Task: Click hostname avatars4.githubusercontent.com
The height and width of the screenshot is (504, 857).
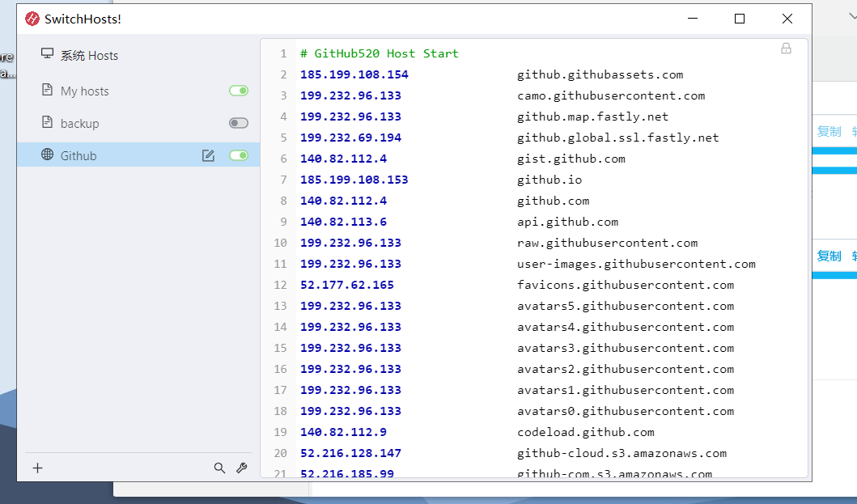Action: coord(626,327)
